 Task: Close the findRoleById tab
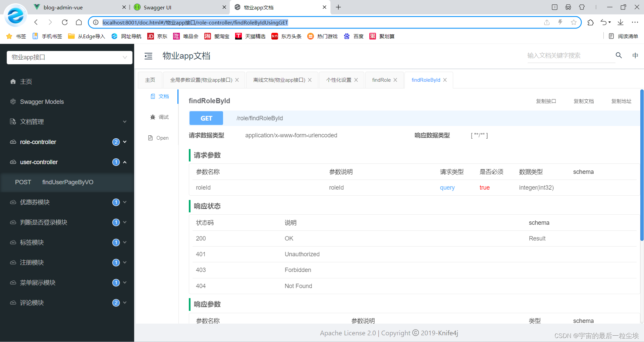[x=445, y=80]
